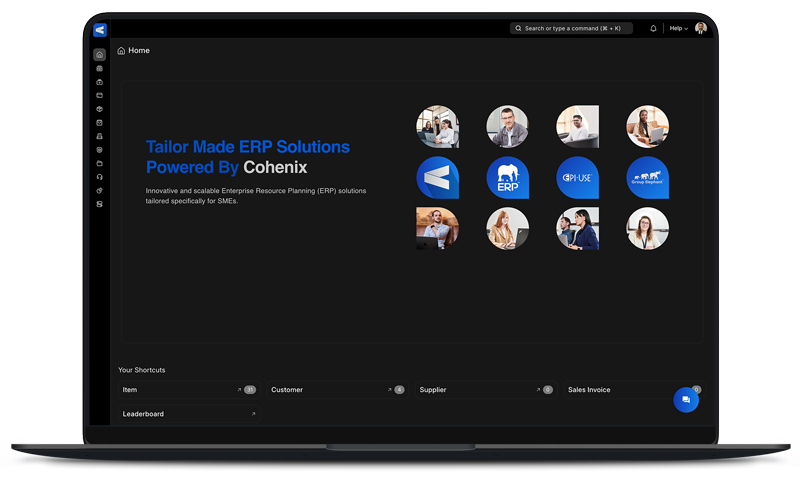The image size is (800, 478).
Task: Open the folder module icon in the sidebar
Action: coord(99,164)
